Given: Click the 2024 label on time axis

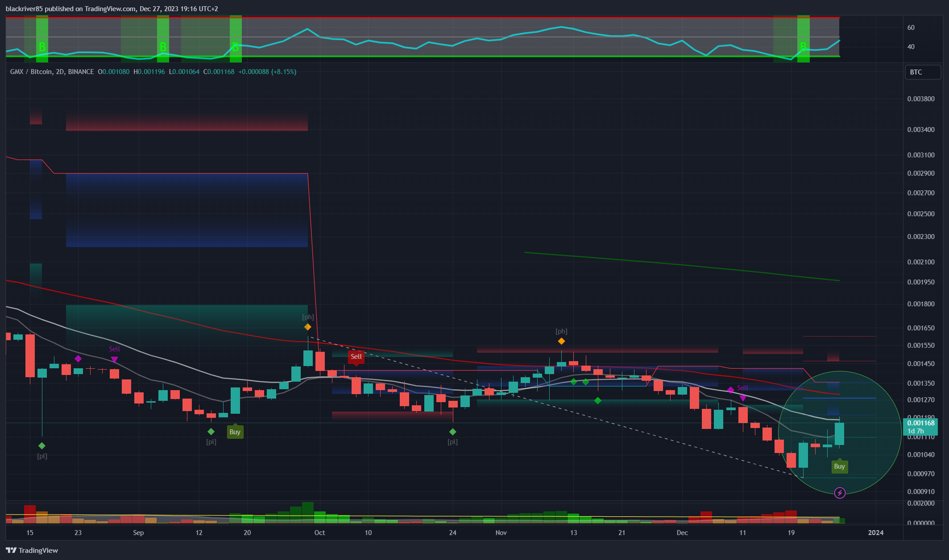Looking at the screenshot, I should pos(876,533).
